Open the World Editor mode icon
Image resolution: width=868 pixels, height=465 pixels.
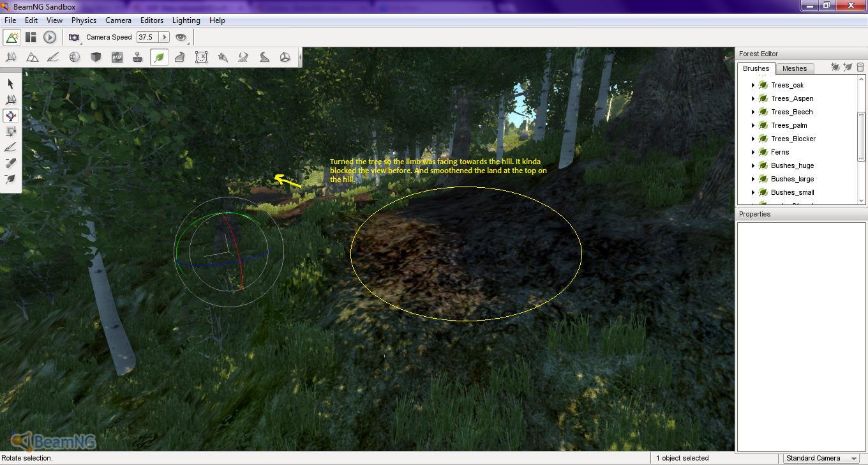pos(11,37)
